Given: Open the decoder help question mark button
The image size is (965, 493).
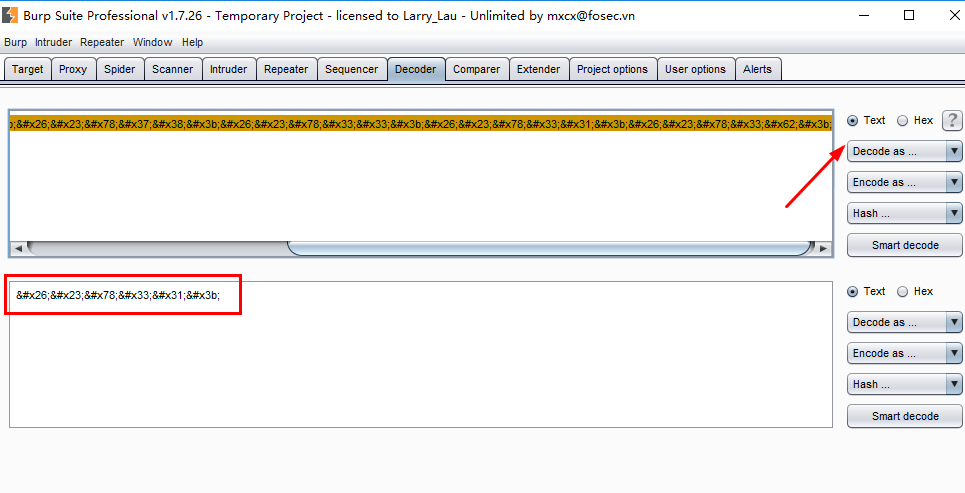Looking at the screenshot, I should point(952,121).
